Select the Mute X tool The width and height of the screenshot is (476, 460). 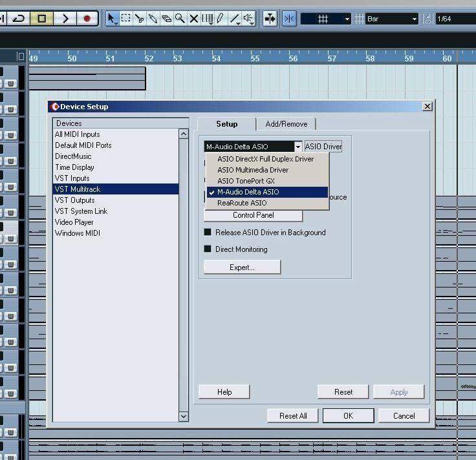click(x=193, y=19)
